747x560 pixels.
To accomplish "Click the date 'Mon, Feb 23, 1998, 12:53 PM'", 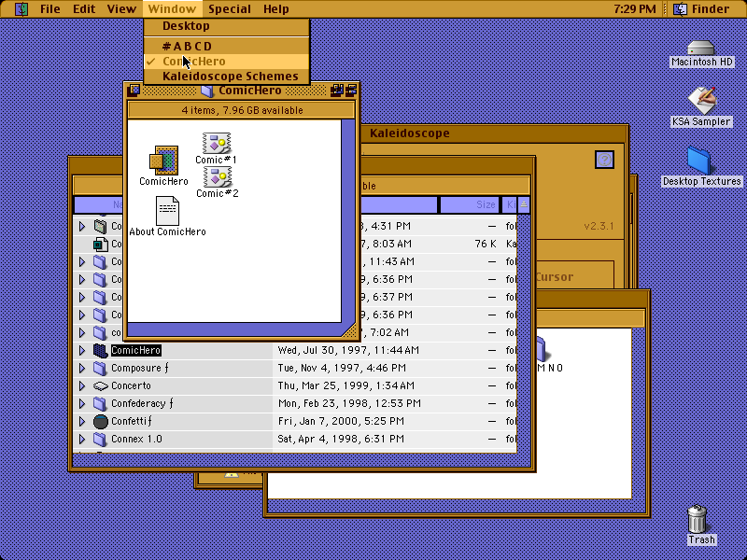I will pyautogui.click(x=349, y=404).
